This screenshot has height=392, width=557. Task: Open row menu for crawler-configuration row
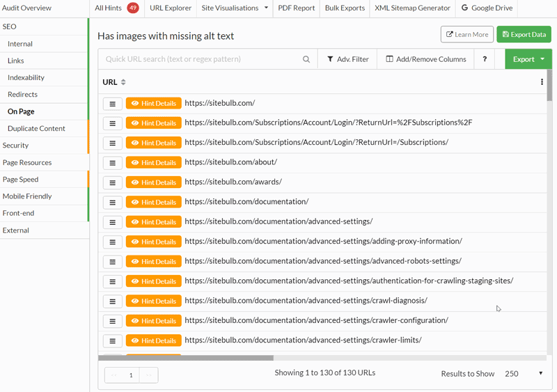pyautogui.click(x=113, y=321)
